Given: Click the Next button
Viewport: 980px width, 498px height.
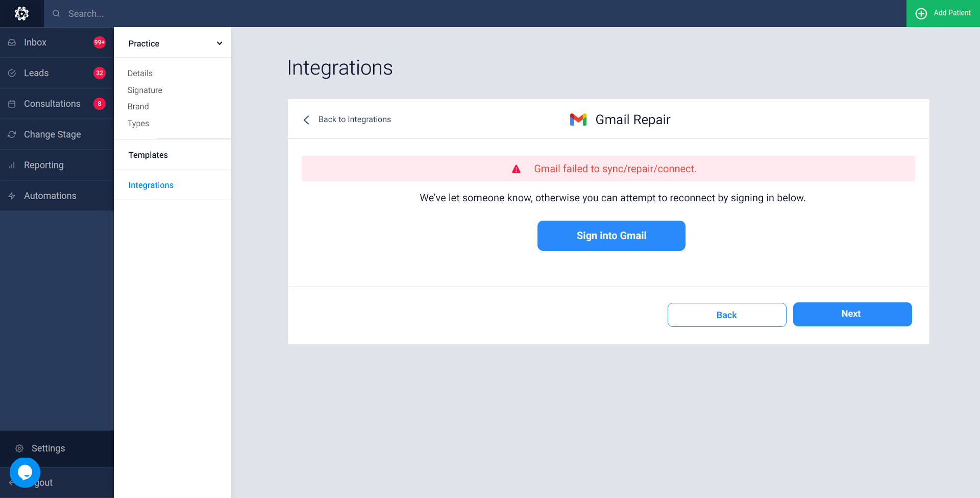Looking at the screenshot, I should coord(852,314).
